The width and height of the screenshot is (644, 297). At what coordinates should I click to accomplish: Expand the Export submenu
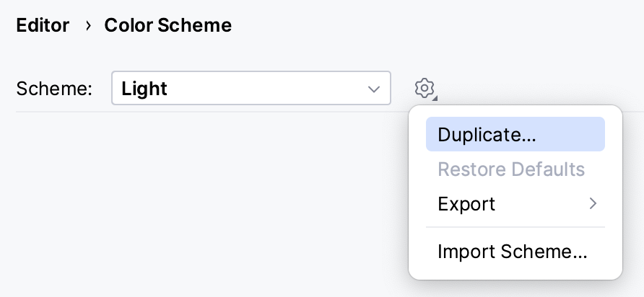click(x=515, y=204)
